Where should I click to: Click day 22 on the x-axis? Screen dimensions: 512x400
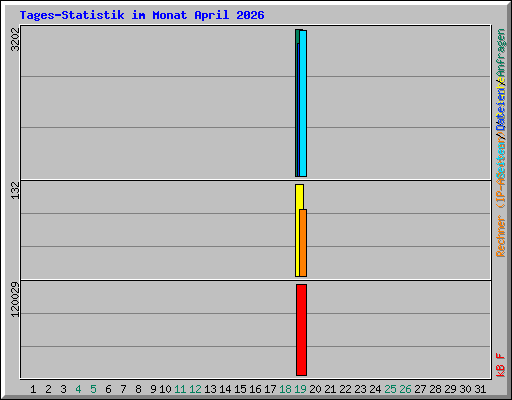pyautogui.click(x=345, y=389)
